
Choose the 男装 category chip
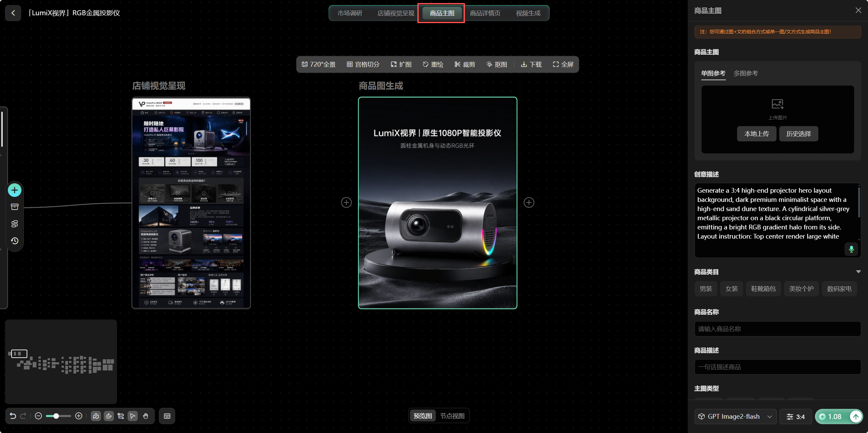tap(706, 289)
